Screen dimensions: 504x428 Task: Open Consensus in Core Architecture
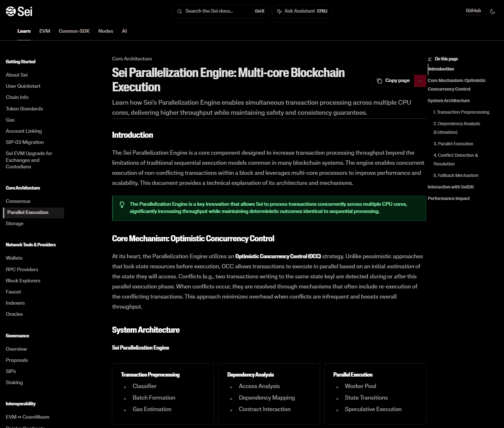(18, 201)
